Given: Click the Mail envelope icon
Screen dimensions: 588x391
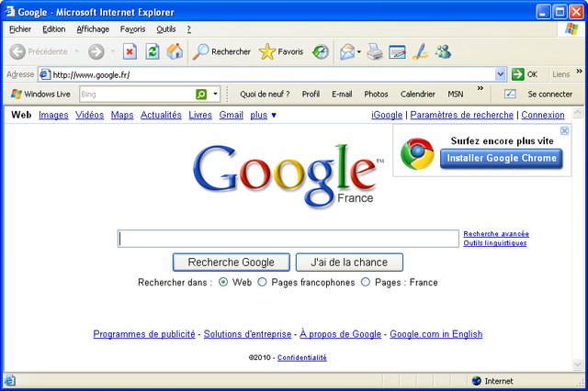Looking at the screenshot, I should [347, 51].
